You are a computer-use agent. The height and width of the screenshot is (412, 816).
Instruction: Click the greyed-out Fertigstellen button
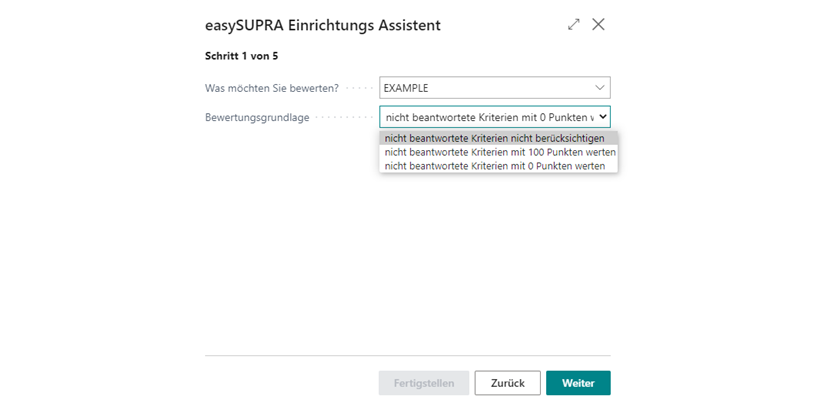point(424,383)
